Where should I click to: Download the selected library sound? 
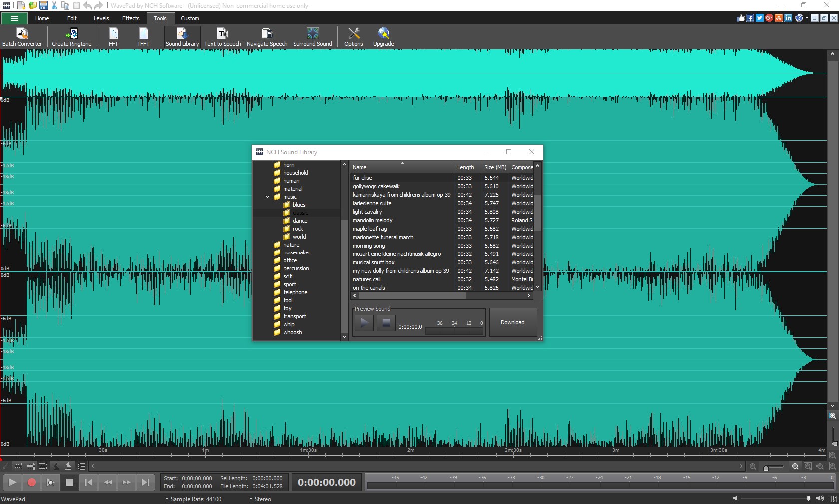(x=512, y=322)
